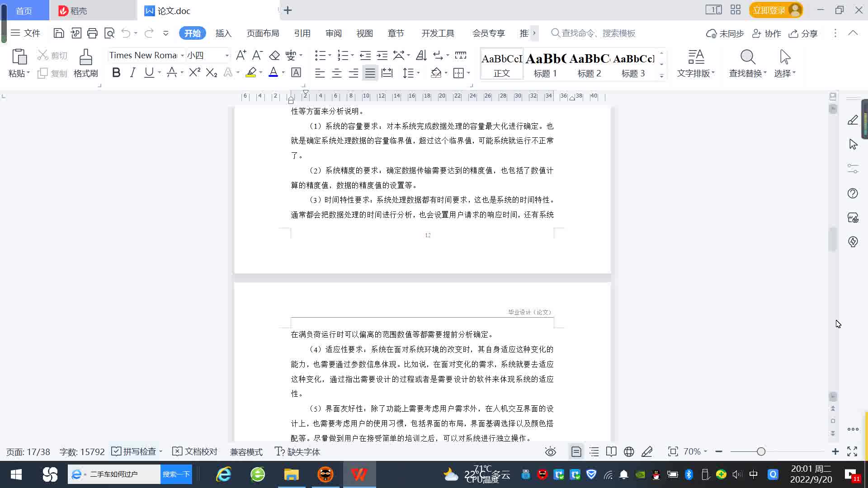The image size is (868, 488).
Task: Click the Paste (粘贴) clipboard icon
Action: 19,57
